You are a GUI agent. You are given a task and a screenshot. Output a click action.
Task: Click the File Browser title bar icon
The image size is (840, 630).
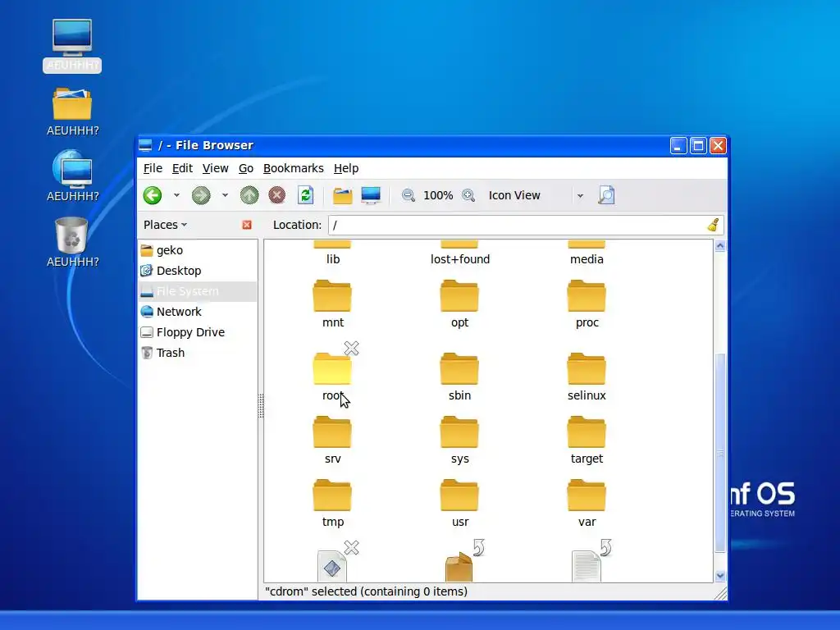point(145,145)
